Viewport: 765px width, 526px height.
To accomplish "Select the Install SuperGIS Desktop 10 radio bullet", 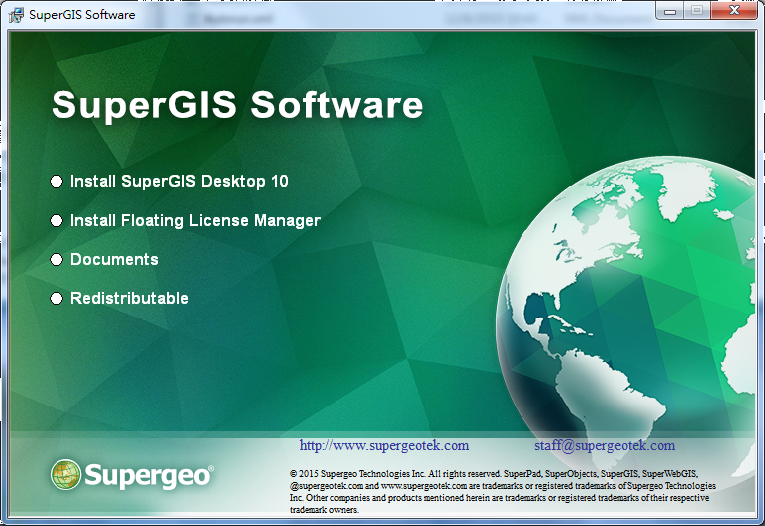I will pyautogui.click(x=57, y=182).
